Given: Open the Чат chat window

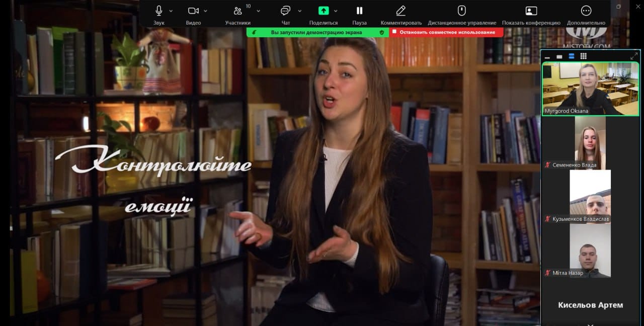Looking at the screenshot, I should (286, 11).
